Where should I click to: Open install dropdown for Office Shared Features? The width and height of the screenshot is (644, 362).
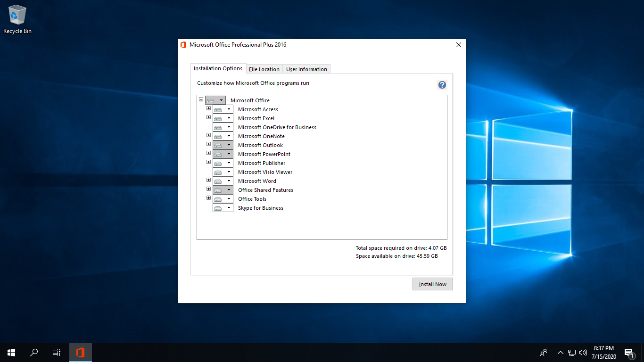coord(223,190)
